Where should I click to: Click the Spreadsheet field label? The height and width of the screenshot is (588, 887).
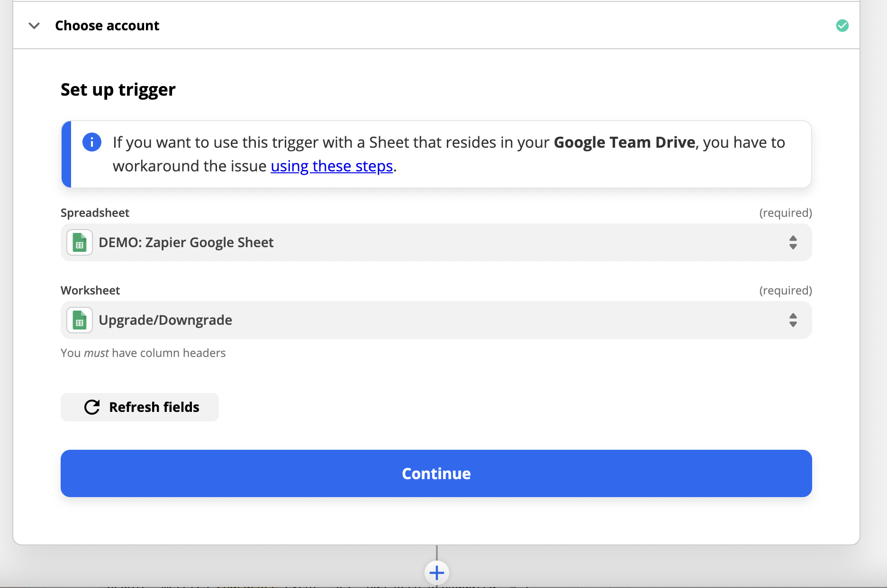point(95,213)
